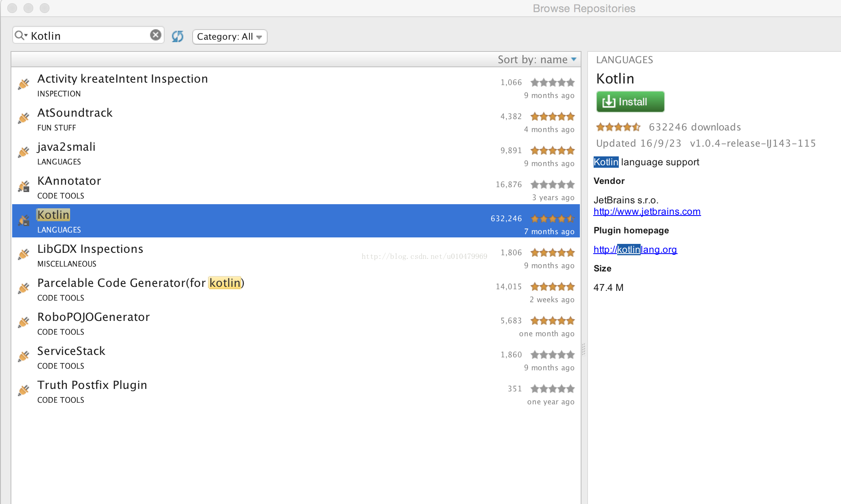Image resolution: width=841 pixels, height=504 pixels.
Task: Select the KAnnotator plugin icon
Action: tap(24, 186)
